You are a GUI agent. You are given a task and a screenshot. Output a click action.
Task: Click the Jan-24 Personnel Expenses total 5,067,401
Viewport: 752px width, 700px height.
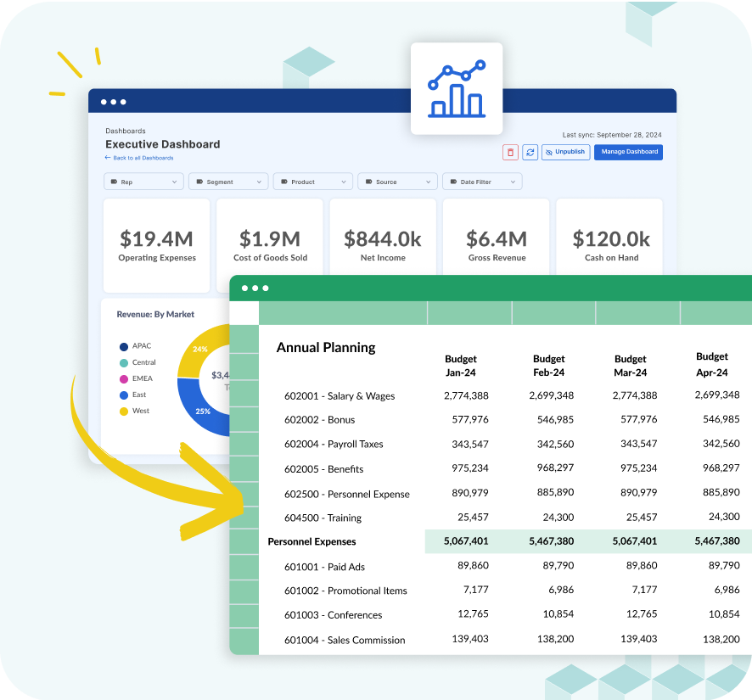pyautogui.click(x=466, y=541)
